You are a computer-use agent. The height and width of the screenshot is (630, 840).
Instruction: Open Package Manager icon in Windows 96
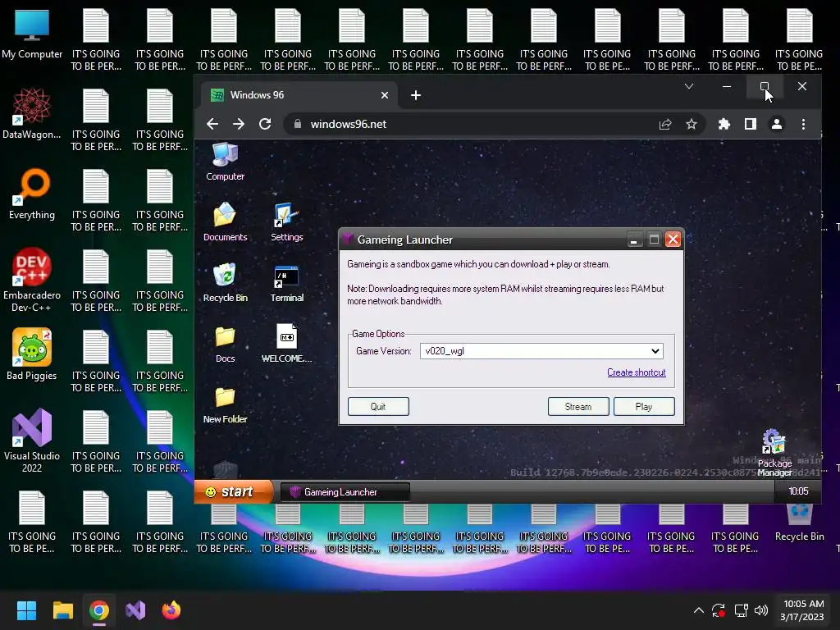click(x=774, y=453)
